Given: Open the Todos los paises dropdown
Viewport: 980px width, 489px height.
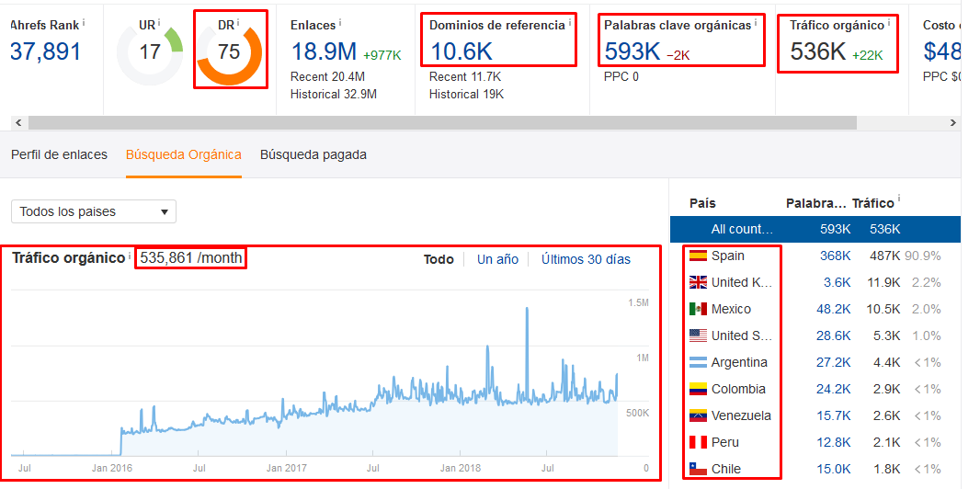Looking at the screenshot, I should (93, 211).
